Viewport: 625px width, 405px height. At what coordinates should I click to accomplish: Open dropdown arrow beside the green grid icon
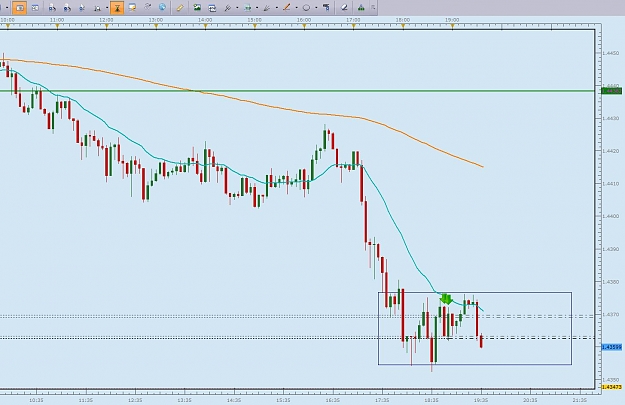click(257, 8)
